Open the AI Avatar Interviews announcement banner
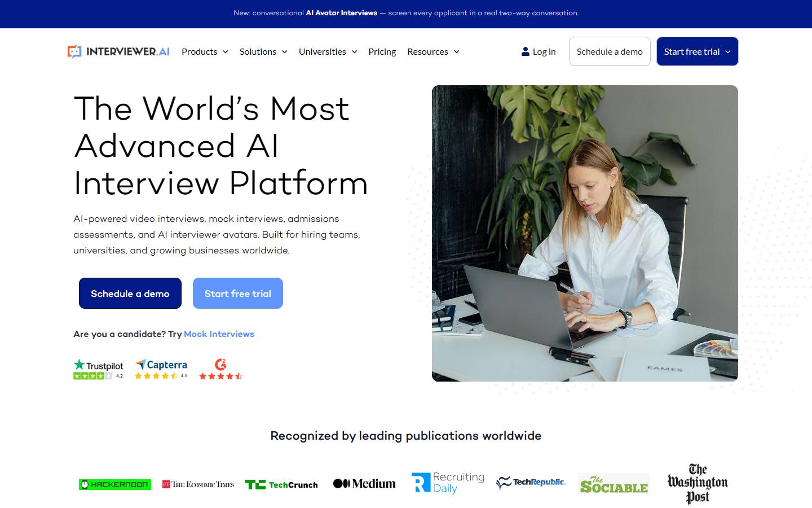This screenshot has width=812, height=508. coord(406,13)
